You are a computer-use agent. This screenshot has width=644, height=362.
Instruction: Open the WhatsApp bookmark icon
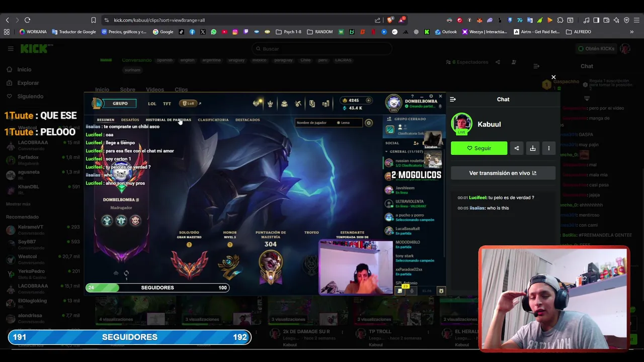[213, 32]
